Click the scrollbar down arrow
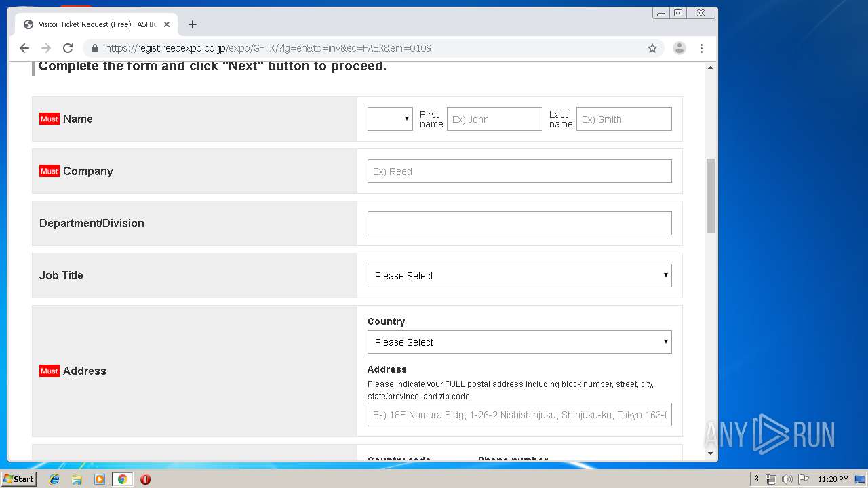 711,453
